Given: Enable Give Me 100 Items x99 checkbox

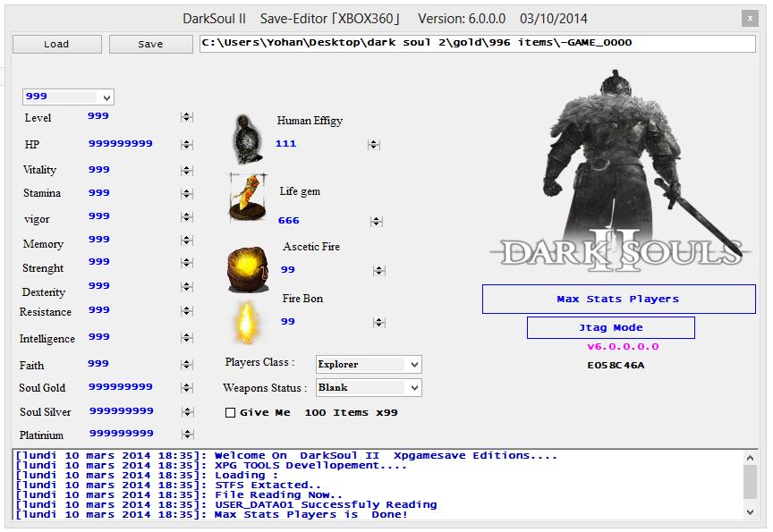Looking at the screenshot, I should click(231, 412).
